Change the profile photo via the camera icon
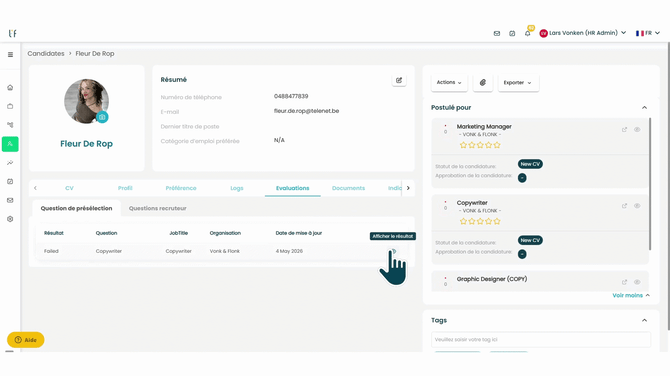The width and height of the screenshot is (670, 376). [x=102, y=117]
